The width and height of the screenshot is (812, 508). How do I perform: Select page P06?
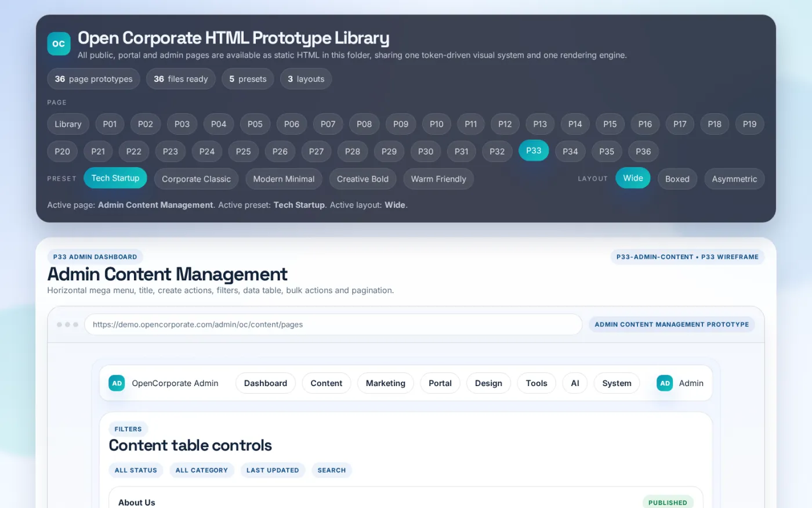[x=292, y=124]
